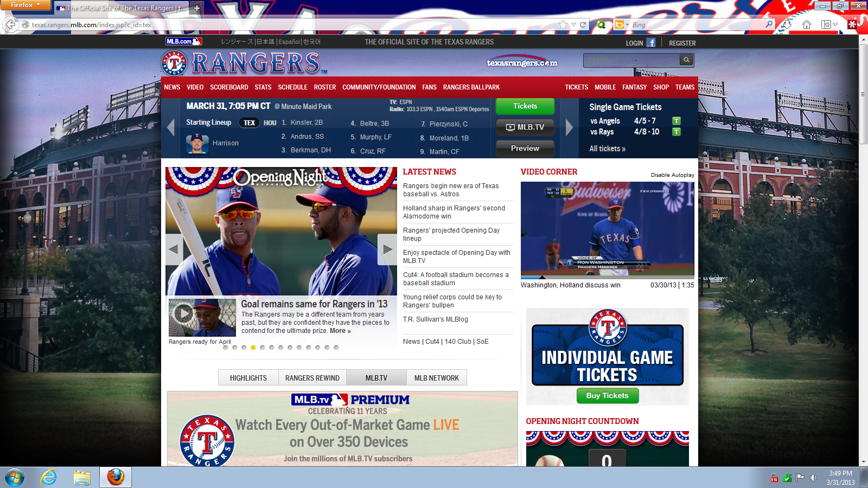This screenshot has height=488, width=868.
Task: Click the volume speaker icon in the system tray
Action: pos(813,478)
